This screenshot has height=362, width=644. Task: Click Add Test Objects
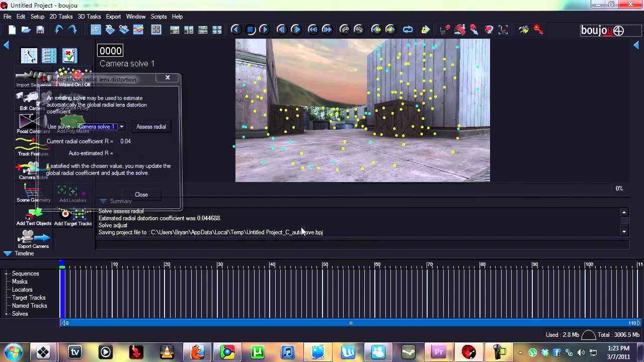pyautogui.click(x=33, y=217)
